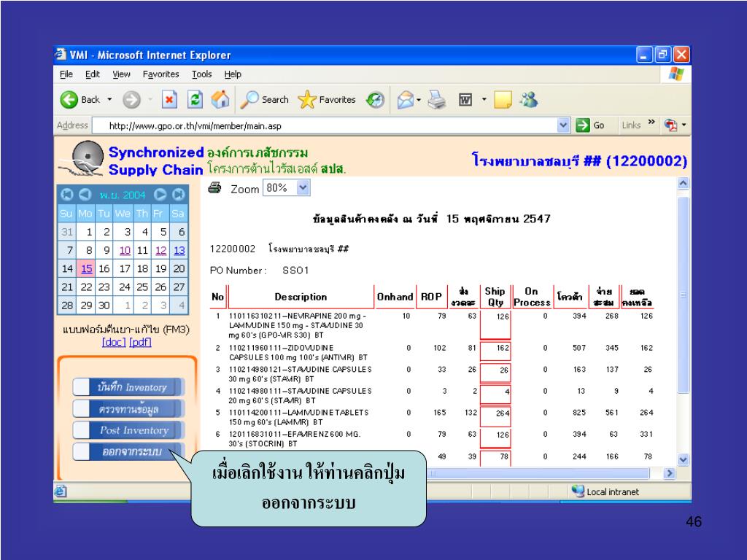Jump to next year in calendar
The width and height of the screenshot is (747, 560).
pos(178,194)
